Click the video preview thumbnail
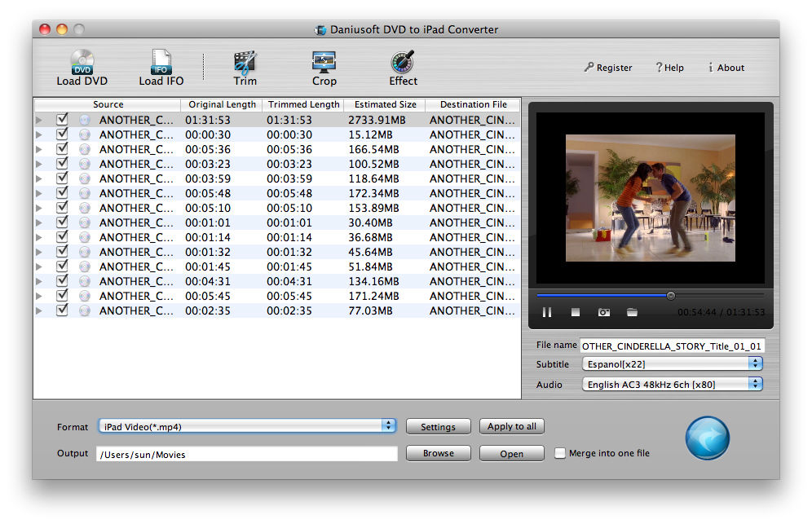The height and width of the screenshot is (524, 812). coord(650,198)
